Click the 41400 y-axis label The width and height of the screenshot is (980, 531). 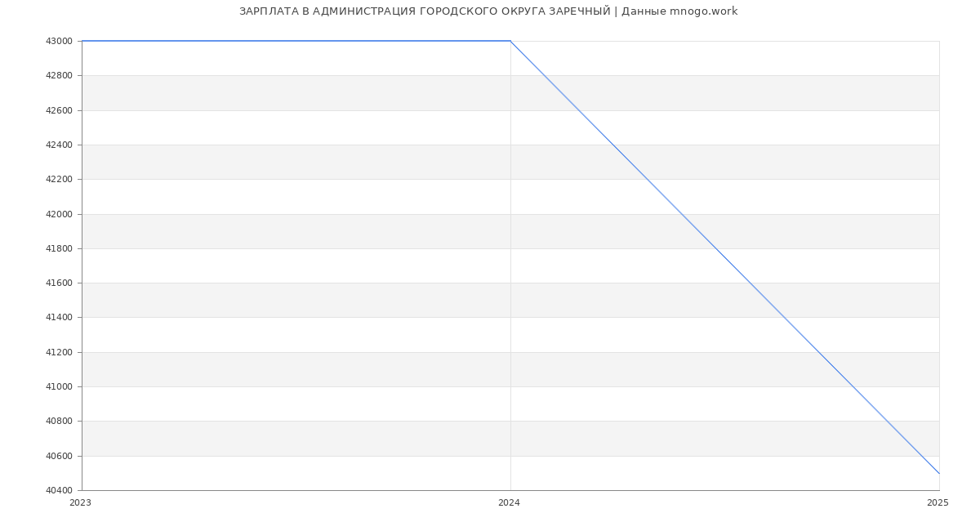pyautogui.click(x=60, y=318)
